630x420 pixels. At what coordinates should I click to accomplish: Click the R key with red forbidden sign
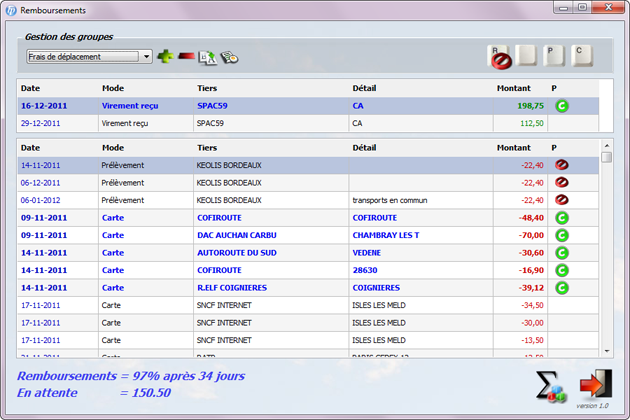click(x=499, y=57)
